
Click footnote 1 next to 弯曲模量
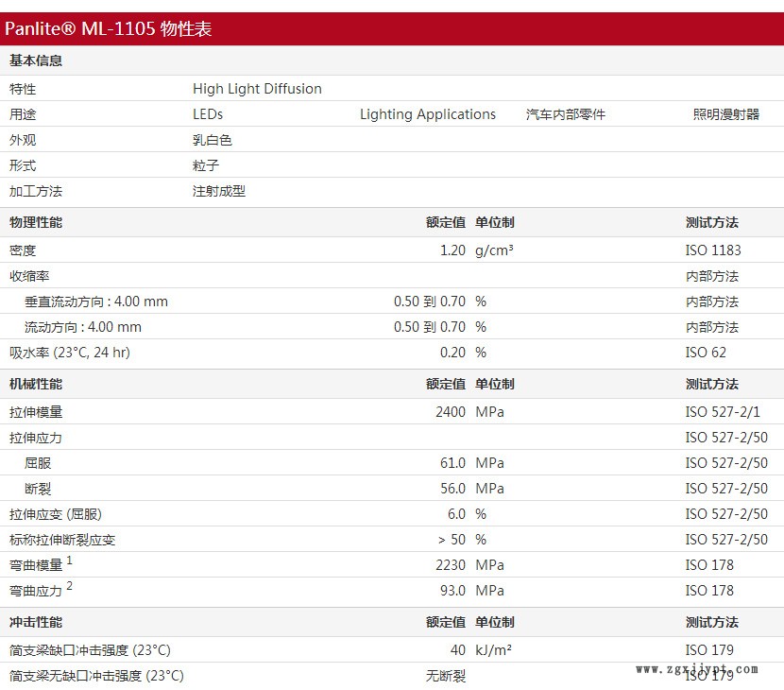pyautogui.click(x=70, y=561)
